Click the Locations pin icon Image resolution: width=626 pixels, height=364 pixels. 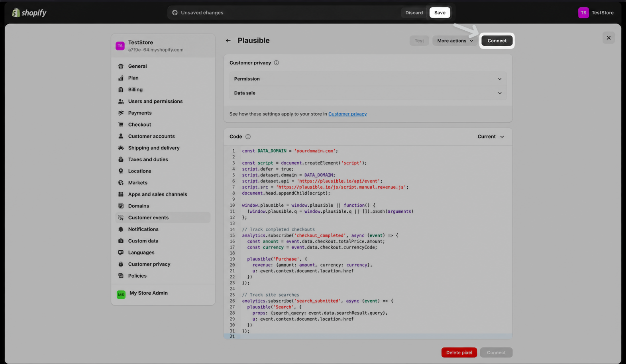(121, 171)
